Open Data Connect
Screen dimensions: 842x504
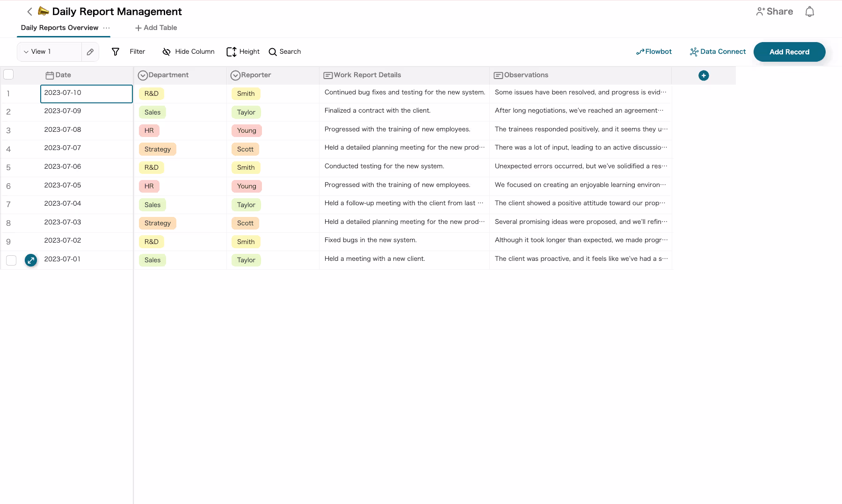pos(717,51)
